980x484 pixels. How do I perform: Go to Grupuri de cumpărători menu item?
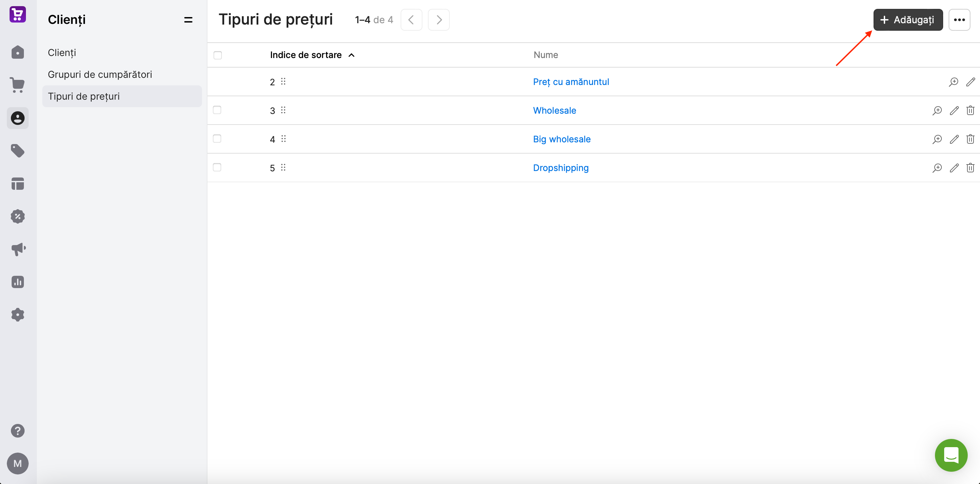coord(100,74)
